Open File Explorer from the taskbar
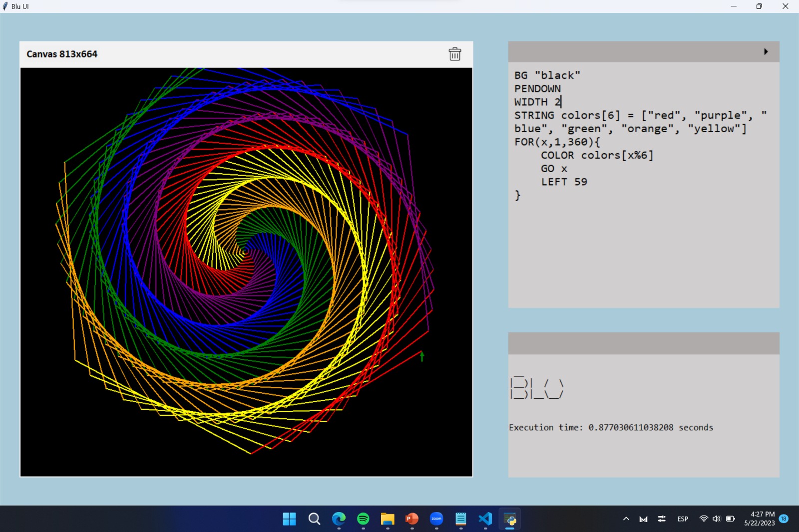The image size is (799, 532). (388, 519)
